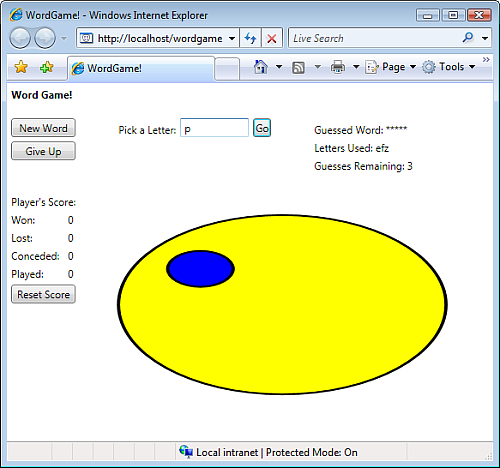Open a new blank tab

click(x=227, y=69)
